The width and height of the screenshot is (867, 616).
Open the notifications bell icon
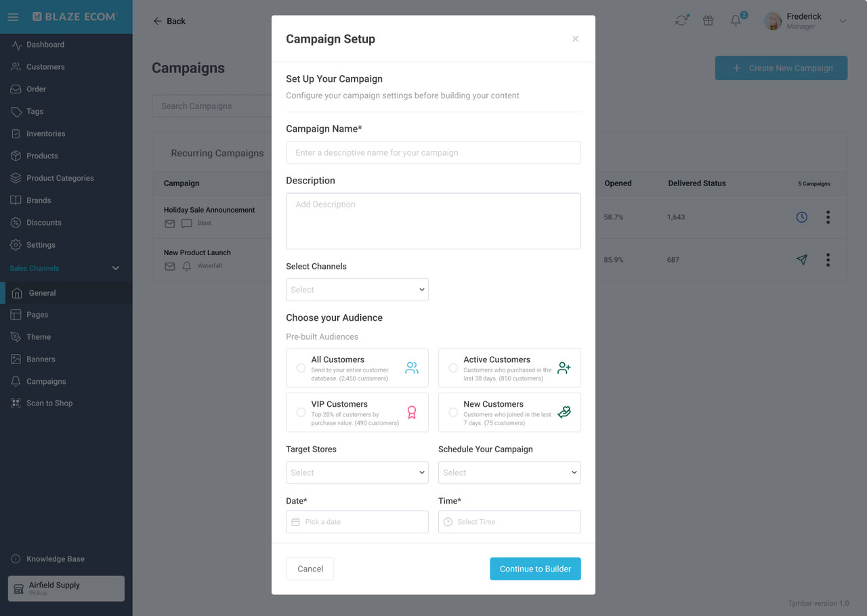(x=736, y=20)
